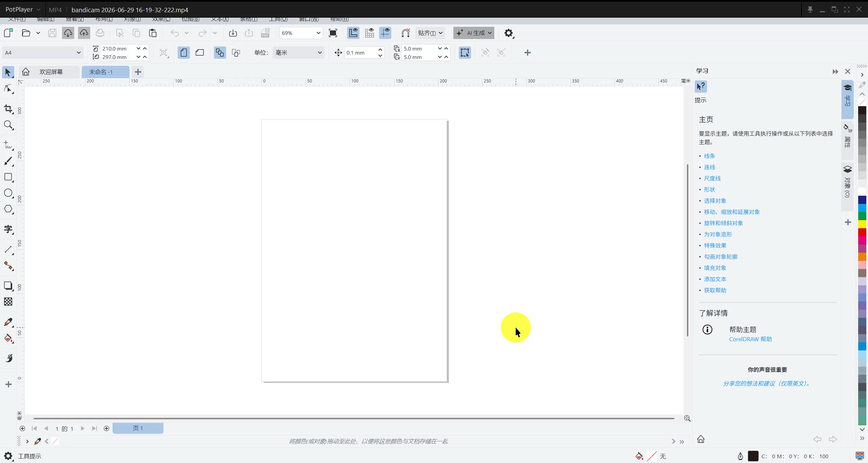Click the page height 297.0 mm field
868x463 pixels.
click(118, 57)
